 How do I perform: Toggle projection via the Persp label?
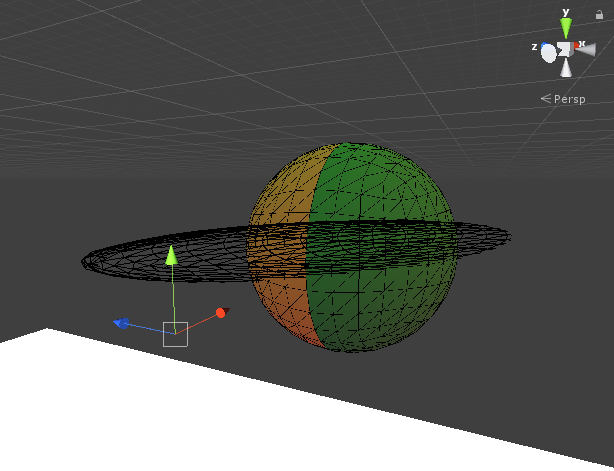pos(570,99)
